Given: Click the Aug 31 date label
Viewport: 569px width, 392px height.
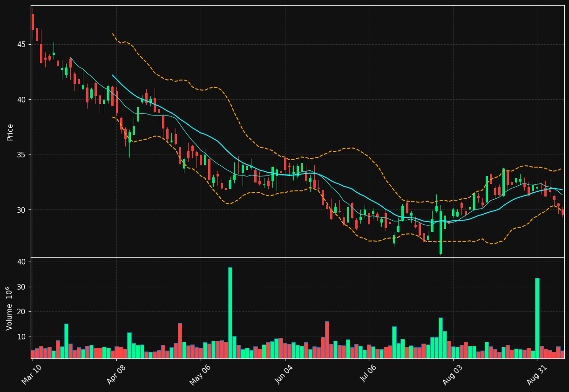Looking at the screenshot, I should pyautogui.click(x=537, y=374).
